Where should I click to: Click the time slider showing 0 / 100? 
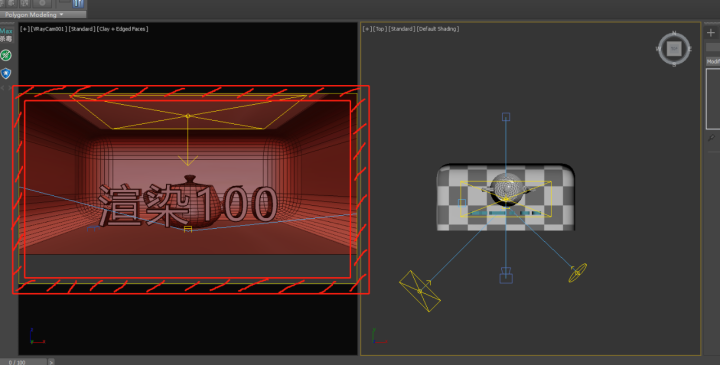(23, 362)
